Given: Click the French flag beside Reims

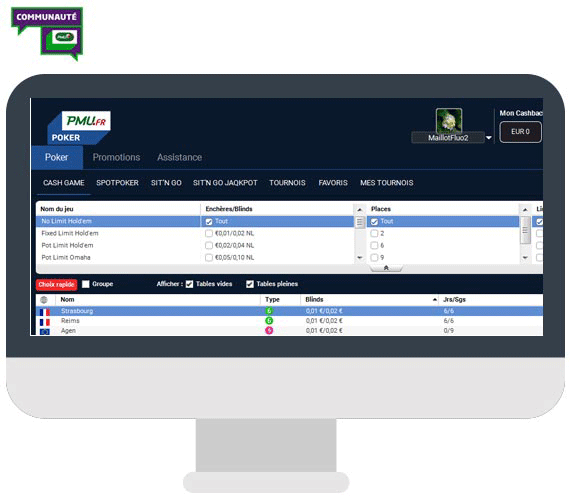Looking at the screenshot, I should (45, 322).
